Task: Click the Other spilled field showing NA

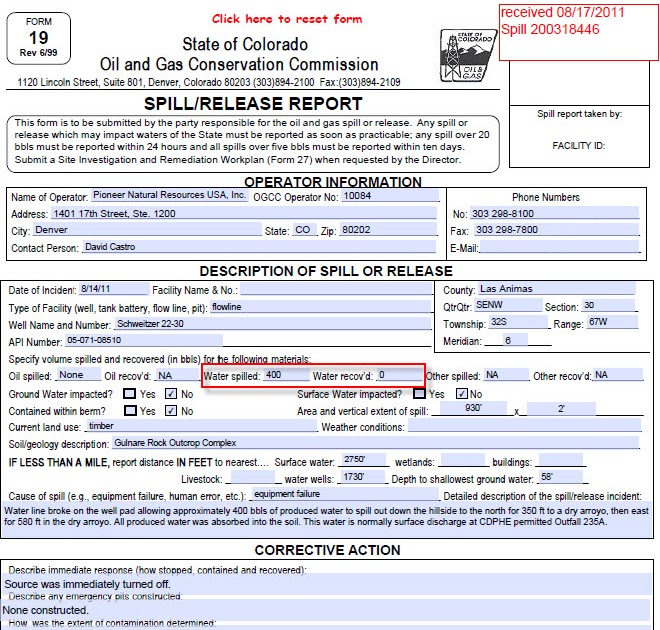Action: click(506, 375)
